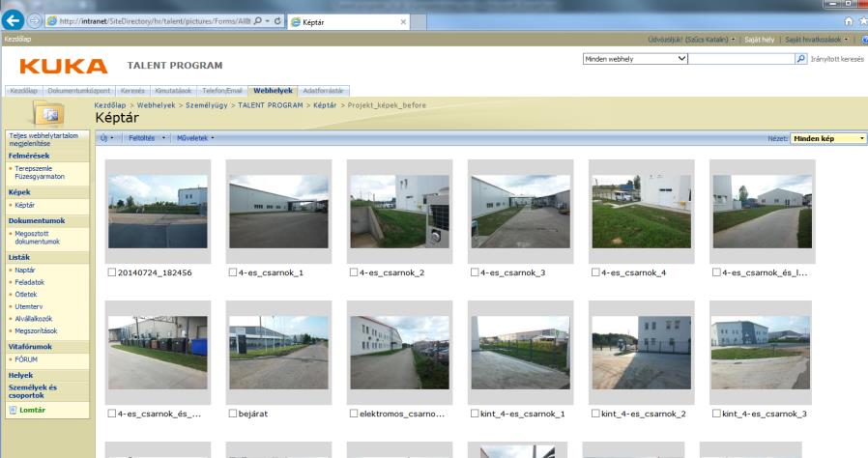Image resolution: width=868 pixels, height=458 pixels.
Task: Tick checkbox for kint_4-es_csarnok_2
Action: click(x=595, y=414)
